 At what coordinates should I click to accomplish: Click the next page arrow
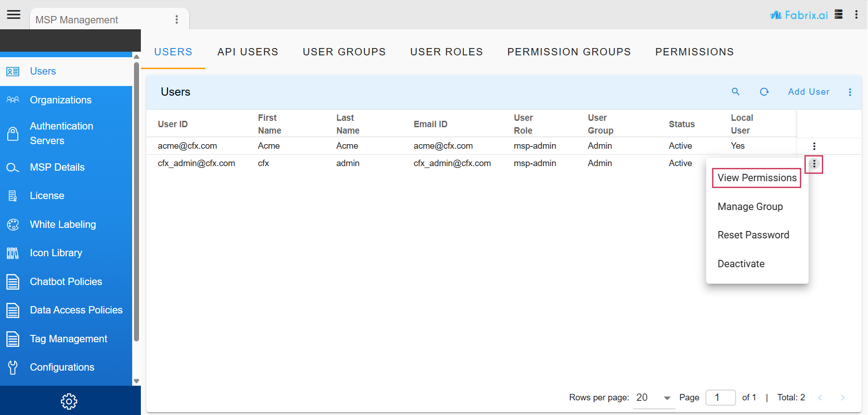(843, 397)
